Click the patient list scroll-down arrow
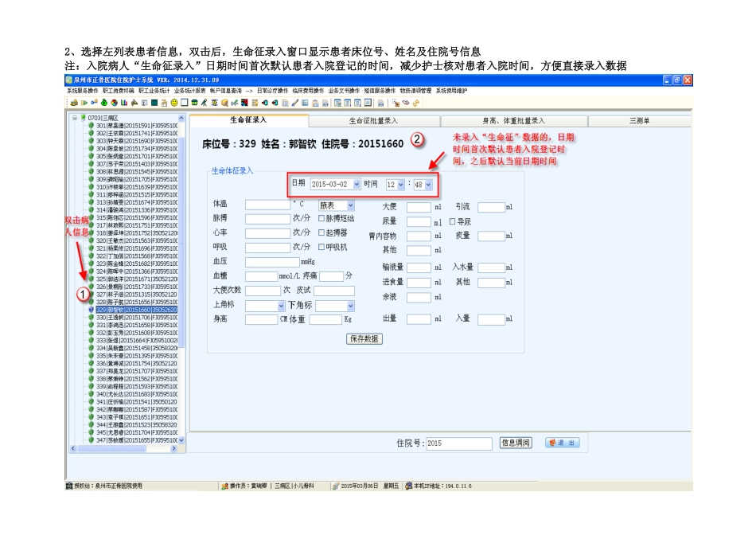 181,440
